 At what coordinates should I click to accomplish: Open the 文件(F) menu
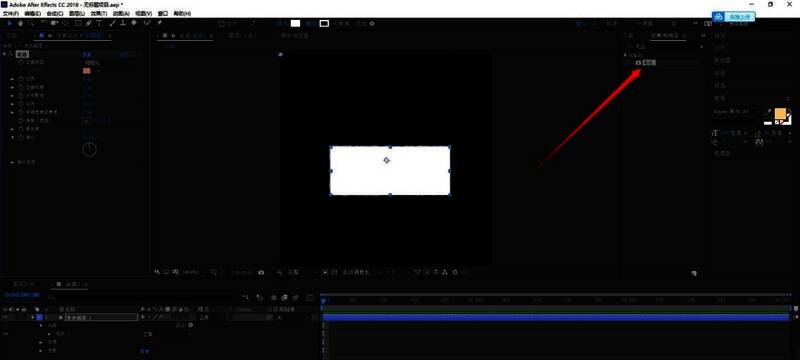pyautogui.click(x=11, y=13)
